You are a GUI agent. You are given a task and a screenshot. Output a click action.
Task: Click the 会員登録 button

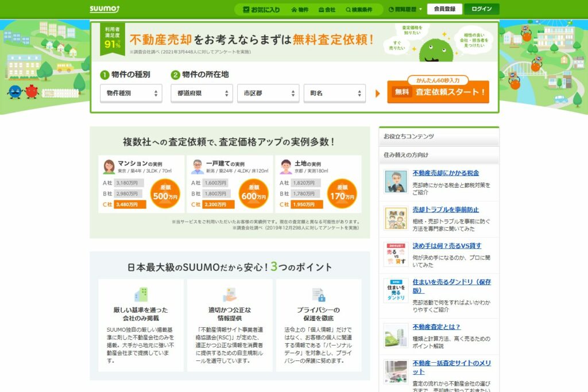point(444,9)
